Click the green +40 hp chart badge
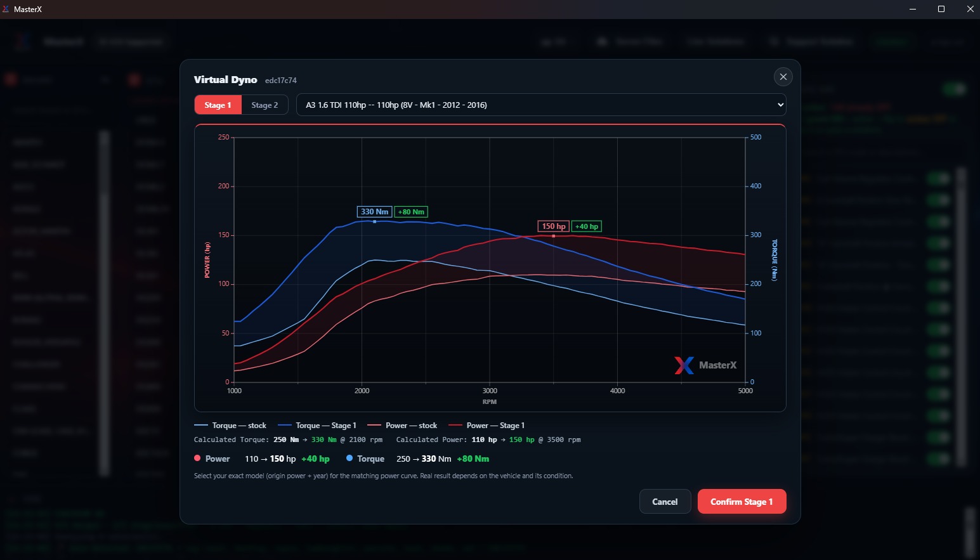 [x=587, y=226]
